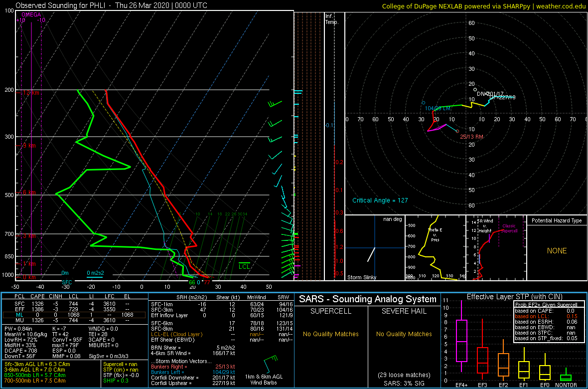
Task: Click the SFC-6km shear row
Action: pyautogui.click(x=221, y=323)
